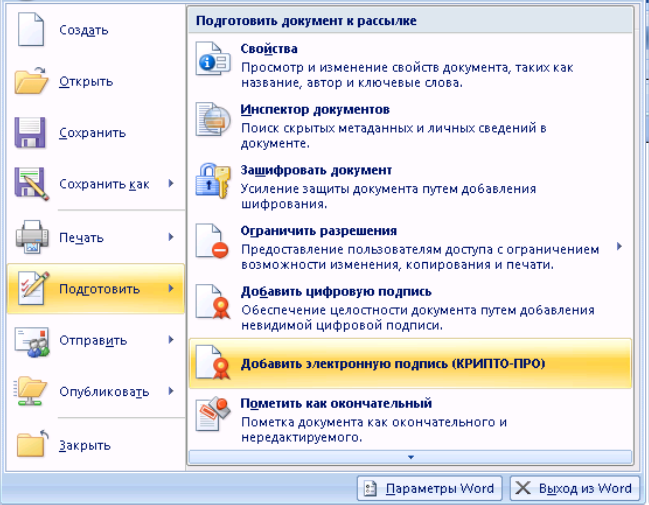Select highlighted Подготовить menu item
Image resolution: width=649 pixels, height=505 pixels.
click(x=96, y=289)
